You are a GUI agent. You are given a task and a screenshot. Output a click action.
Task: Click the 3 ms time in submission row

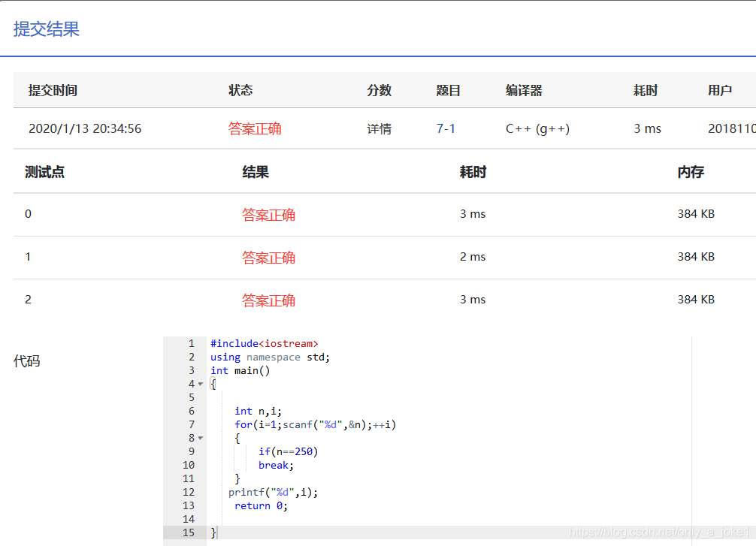pos(647,128)
